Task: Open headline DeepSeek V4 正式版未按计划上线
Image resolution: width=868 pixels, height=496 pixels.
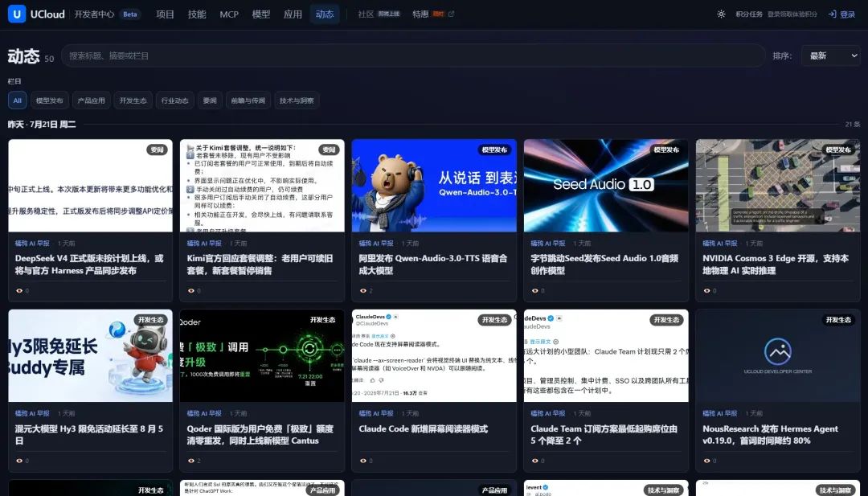Action: click(x=89, y=264)
